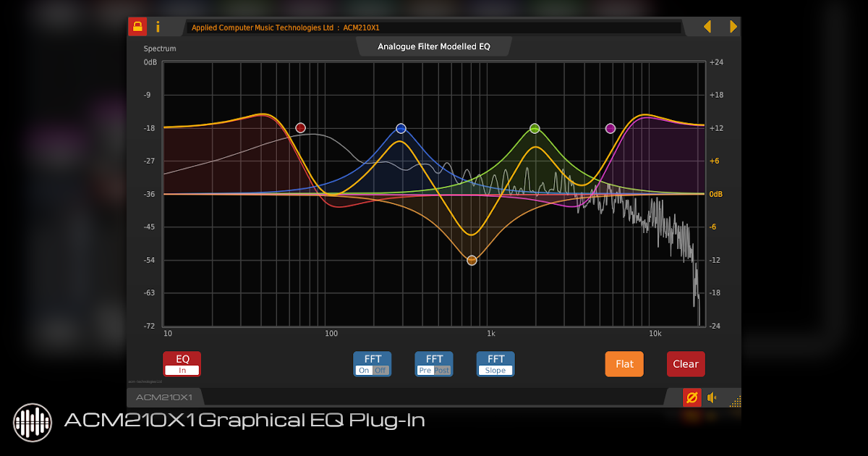Click the resize grip corner dots

(x=735, y=401)
